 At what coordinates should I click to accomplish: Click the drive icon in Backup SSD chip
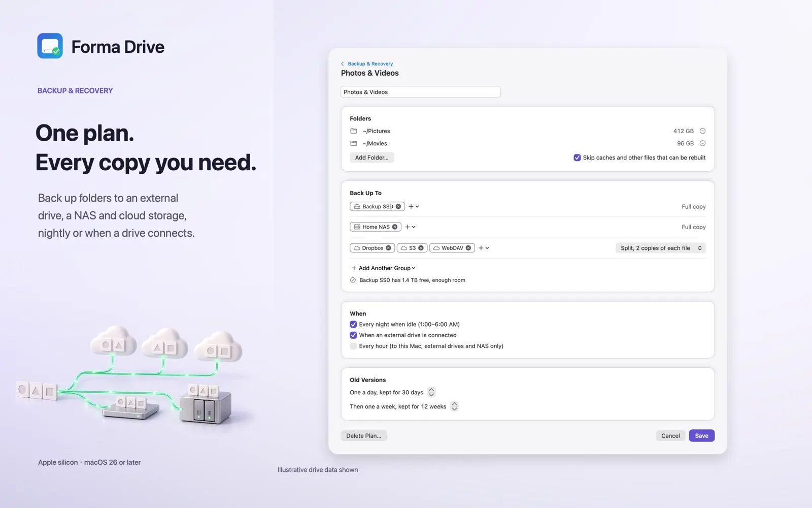(357, 207)
